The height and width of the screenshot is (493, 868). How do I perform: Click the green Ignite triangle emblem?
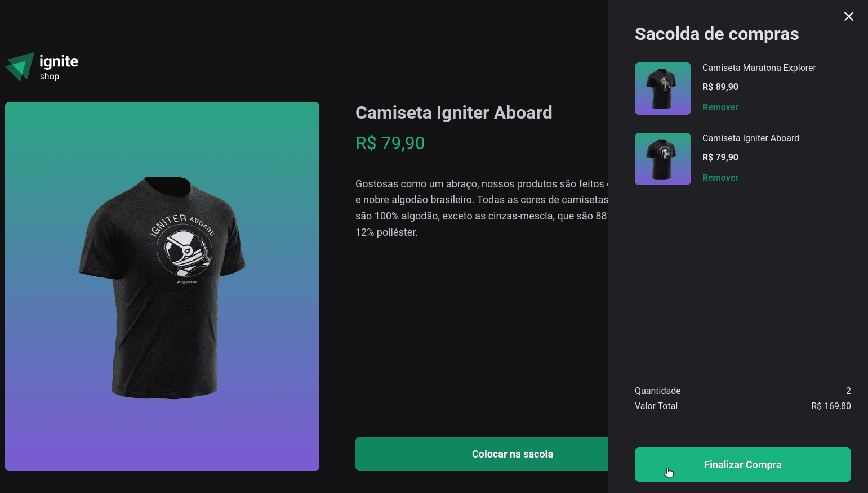(x=20, y=67)
